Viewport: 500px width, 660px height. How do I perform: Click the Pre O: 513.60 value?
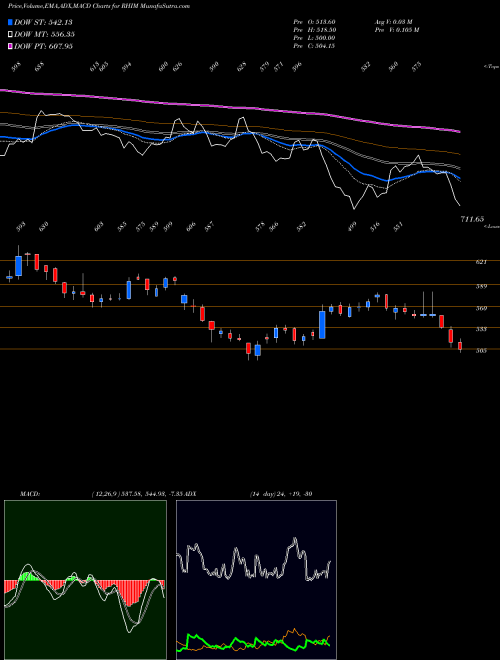point(314,22)
